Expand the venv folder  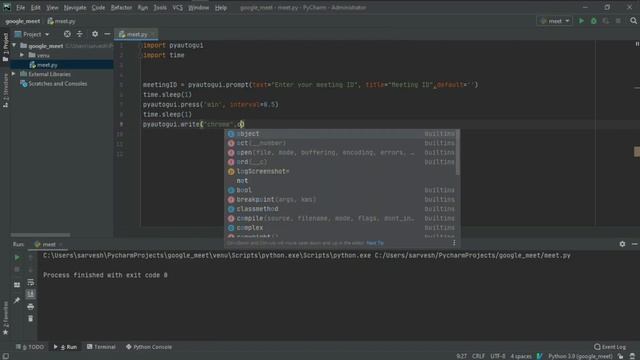coord(22,55)
